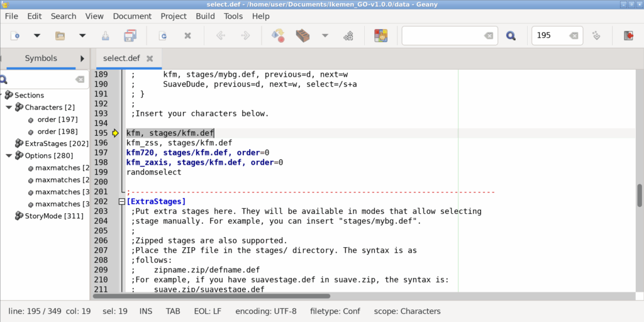Click the 'kfm720' text on line 197

pyautogui.click(x=140, y=153)
